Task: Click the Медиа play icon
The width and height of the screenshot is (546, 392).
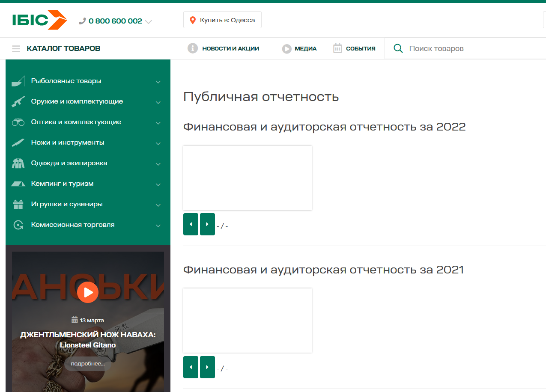Action: coord(286,49)
